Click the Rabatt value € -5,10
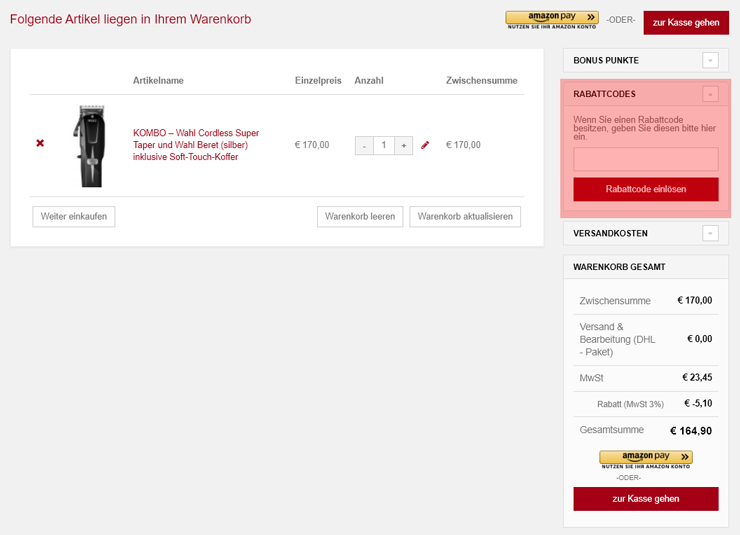The image size is (740, 535). [698, 403]
